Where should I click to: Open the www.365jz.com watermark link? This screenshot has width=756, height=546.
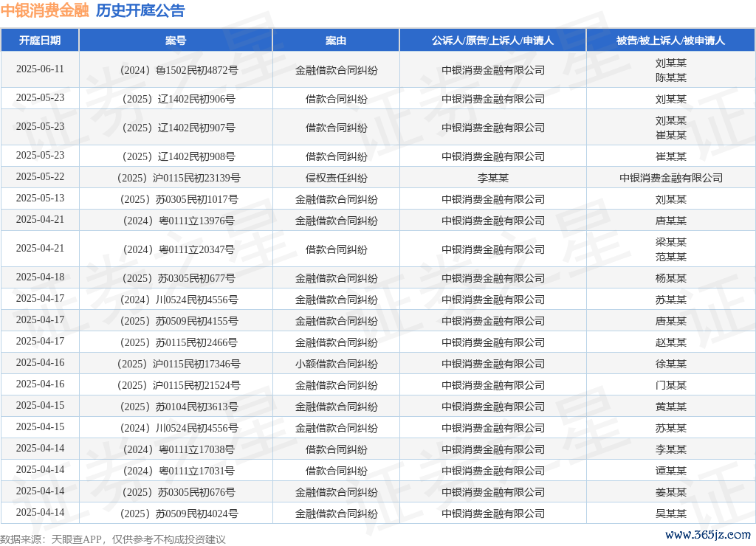pyautogui.click(x=708, y=534)
